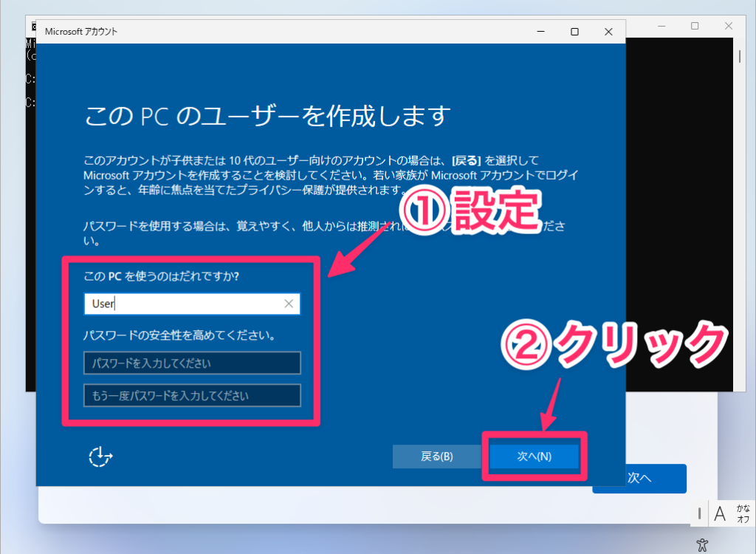Minimize the Microsoft アカウント dialog window
Image resolution: width=756 pixels, height=554 pixels.
coord(540,32)
